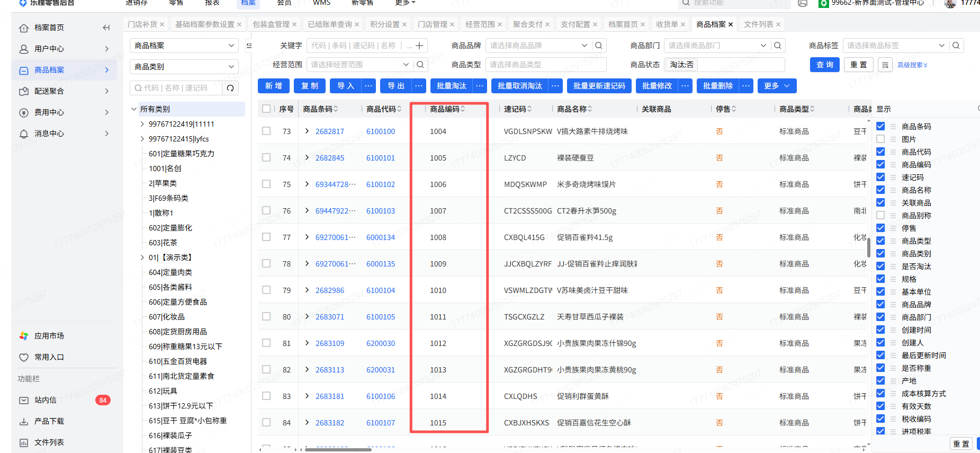
Task: Click the 常用入口 heart icon
Action: point(24,357)
